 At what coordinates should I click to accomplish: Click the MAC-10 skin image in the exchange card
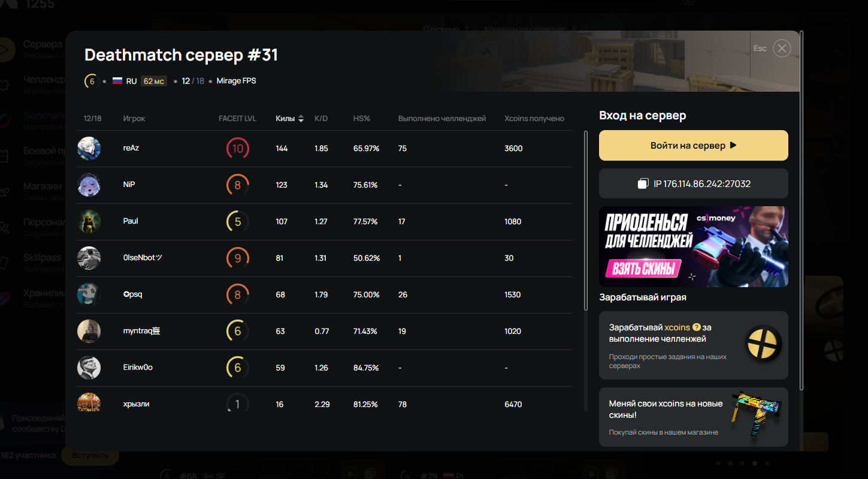tap(757, 417)
